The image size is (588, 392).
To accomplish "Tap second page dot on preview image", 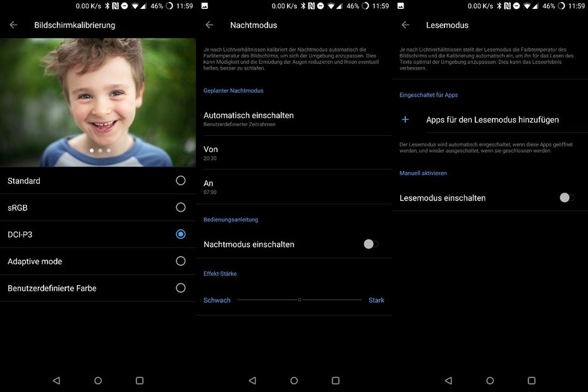I will click(x=100, y=150).
